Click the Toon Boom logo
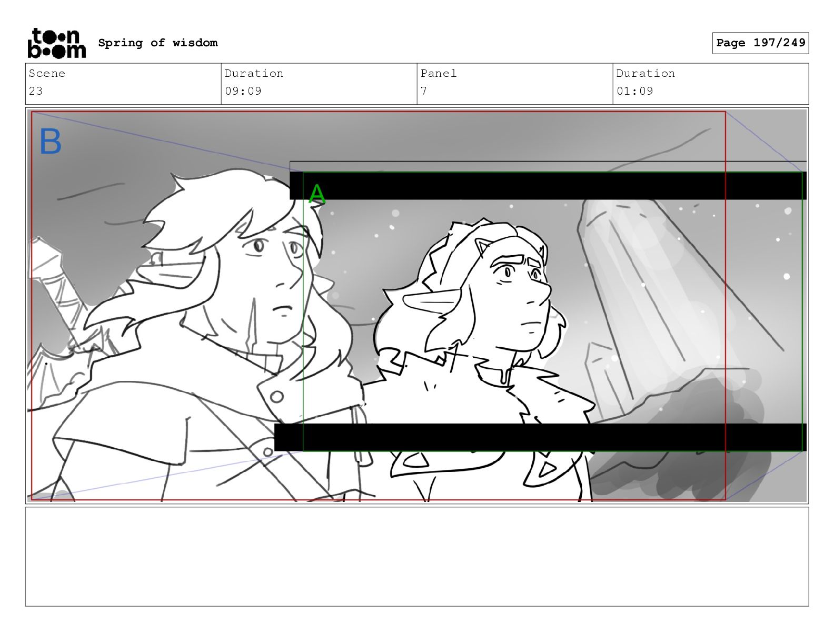Image resolution: width=834 pixels, height=644 pixels. click(x=56, y=43)
